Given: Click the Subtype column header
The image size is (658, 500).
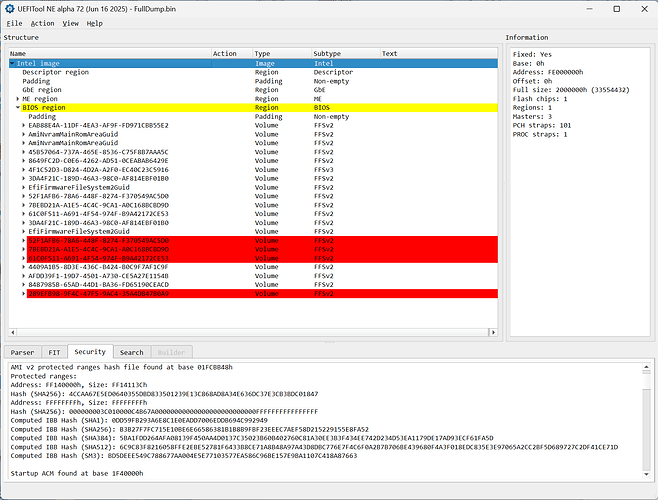Looking at the screenshot, I should coord(345,53).
